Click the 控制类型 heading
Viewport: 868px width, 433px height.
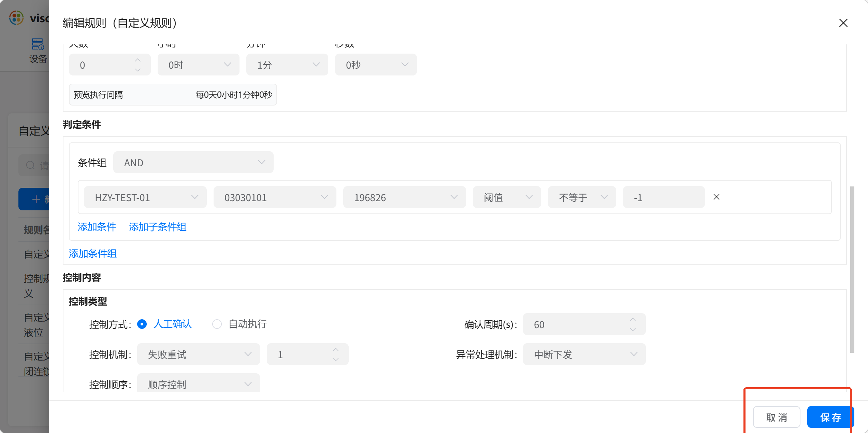[x=88, y=301]
